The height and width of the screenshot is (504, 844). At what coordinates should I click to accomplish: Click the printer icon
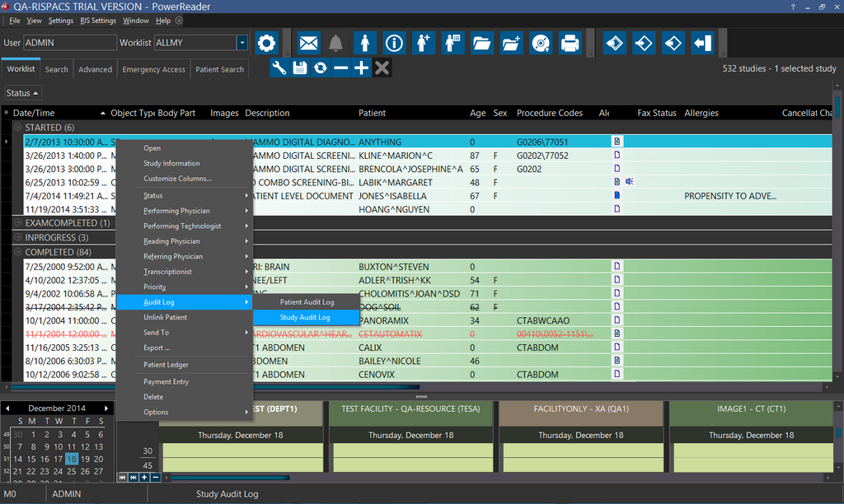pos(569,43)
